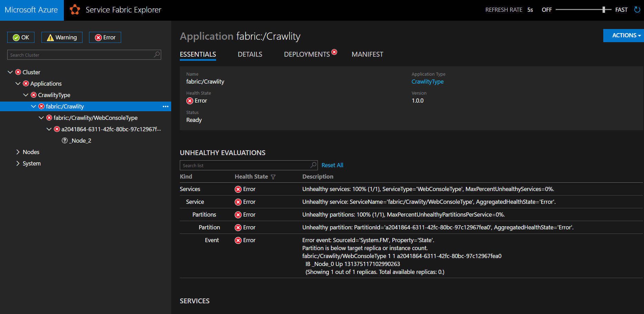Collapse the Applications tree node

18,83
